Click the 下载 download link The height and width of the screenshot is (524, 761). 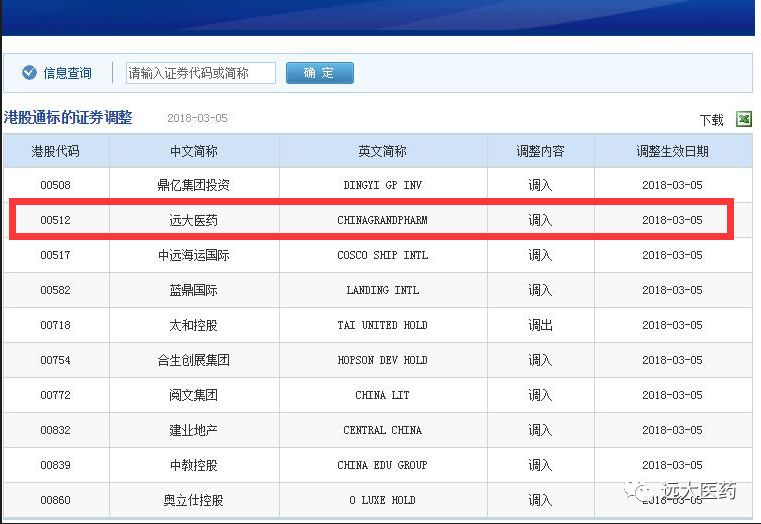[x=711, y=120]
